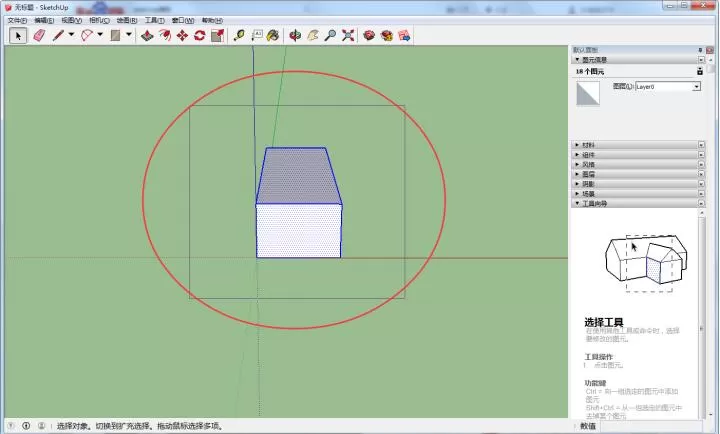Choose the Arc tool
Image resolution: width=720 pixels, height=434 pixels.
point(87,35)
